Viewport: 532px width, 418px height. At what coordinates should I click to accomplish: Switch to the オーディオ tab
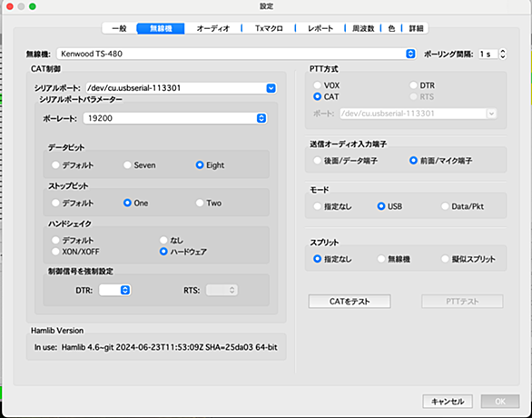pos(213,28)
